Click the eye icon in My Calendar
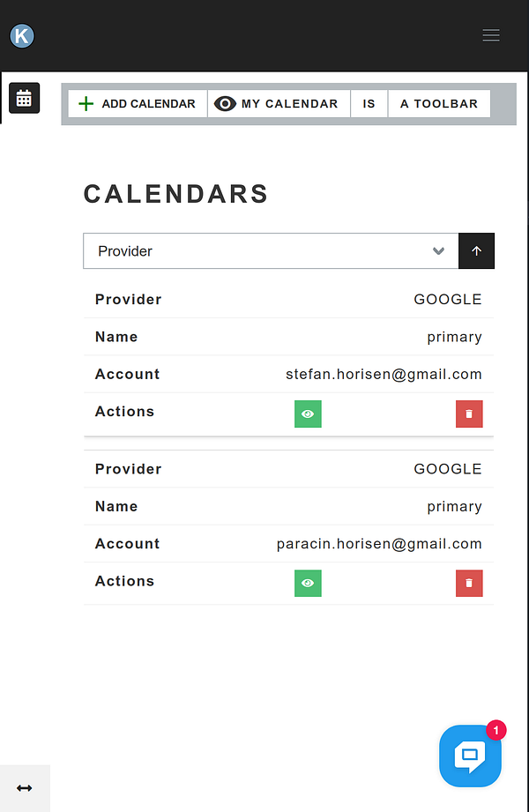Screen dimensions: 529x812 tap(225, 103)
